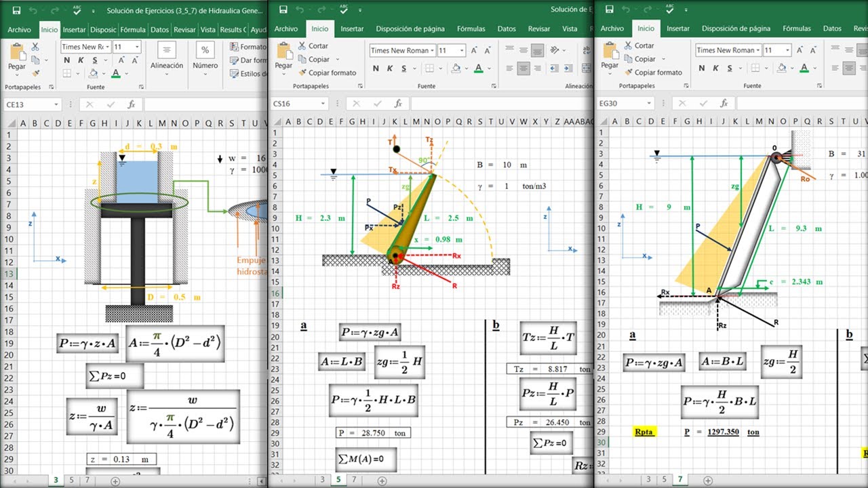
Task: Click Copiar formato in the middle window
Action: [x=325, y=73]
